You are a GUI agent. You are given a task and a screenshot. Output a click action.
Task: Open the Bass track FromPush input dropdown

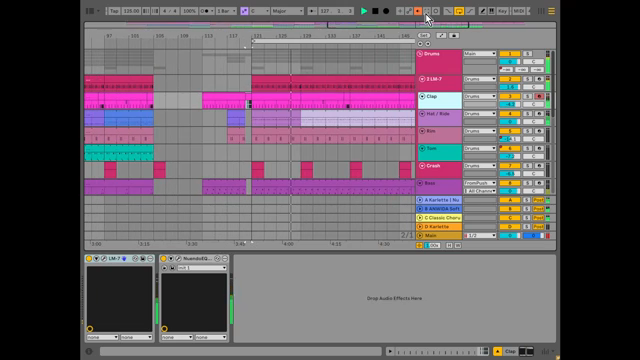(480, 183)
